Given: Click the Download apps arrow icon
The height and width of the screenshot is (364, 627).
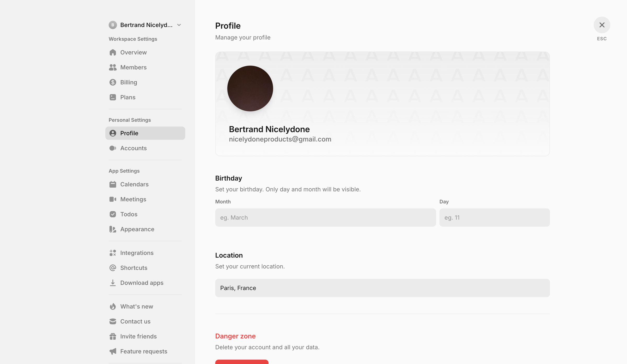Looking at the screenshot, I should tap(113, 283).
